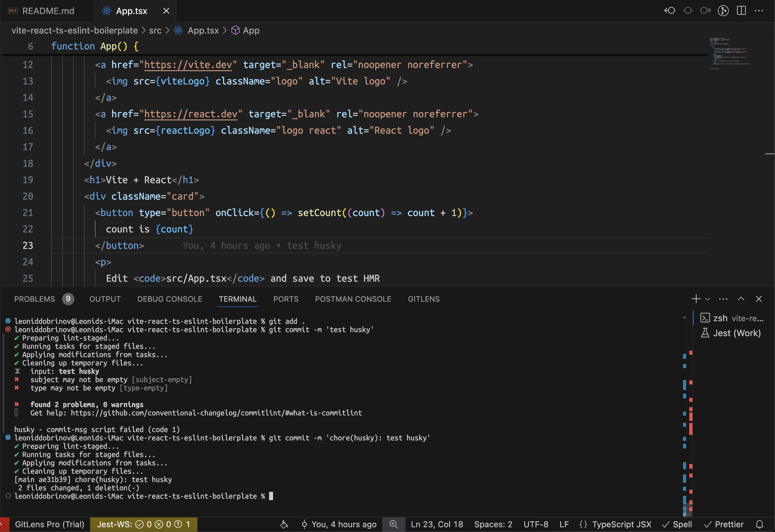
Task: Maximize the terminal panel with the up chevron
Action: coord(741,299)
